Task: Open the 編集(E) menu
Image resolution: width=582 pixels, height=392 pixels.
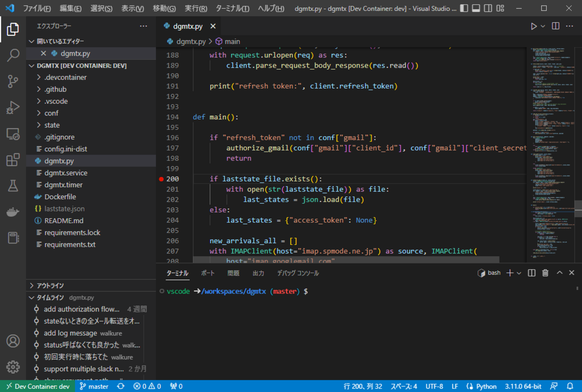Action: (70, 9)
